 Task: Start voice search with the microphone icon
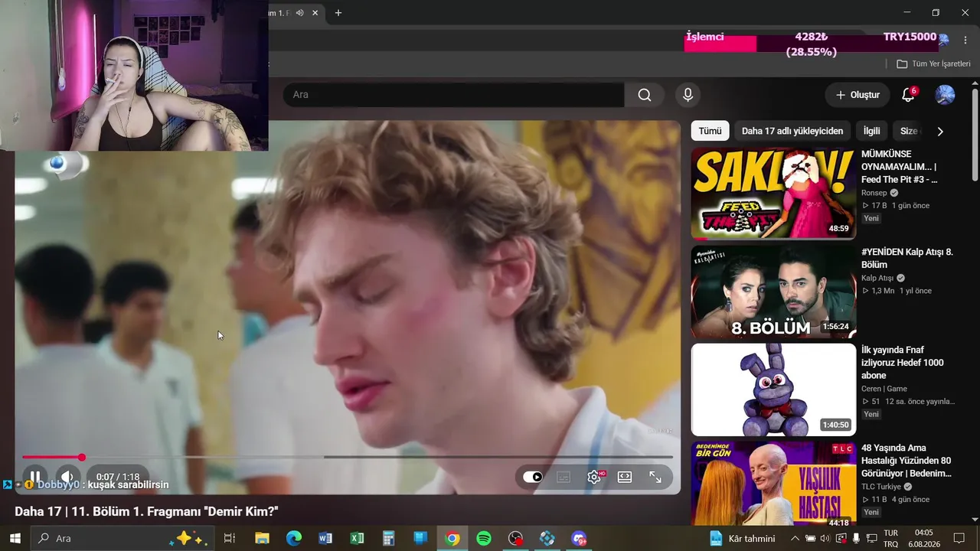click(x=688, y=95)
